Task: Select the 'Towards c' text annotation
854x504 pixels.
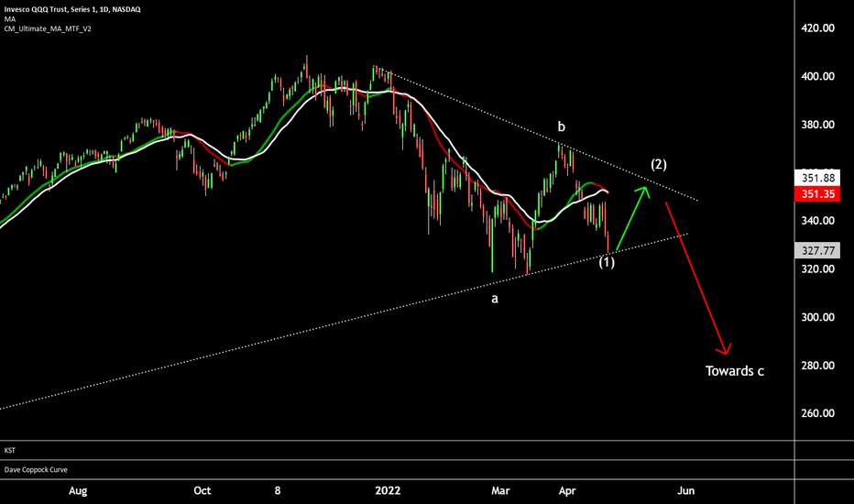Action: (735, 371)
